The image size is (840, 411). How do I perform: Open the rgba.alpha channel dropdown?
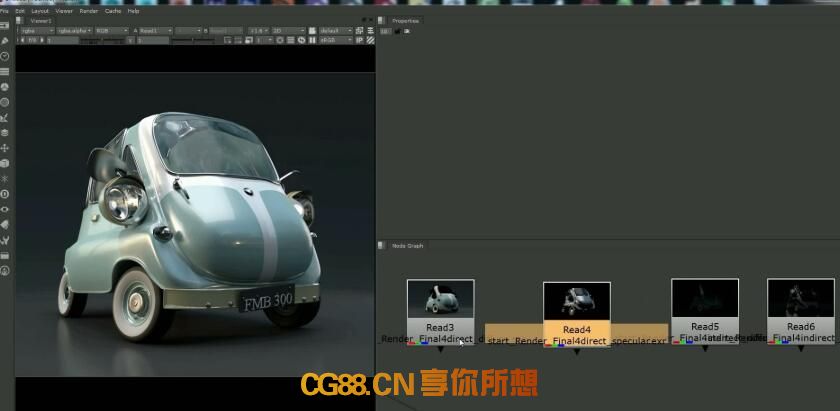click(74, 31)
